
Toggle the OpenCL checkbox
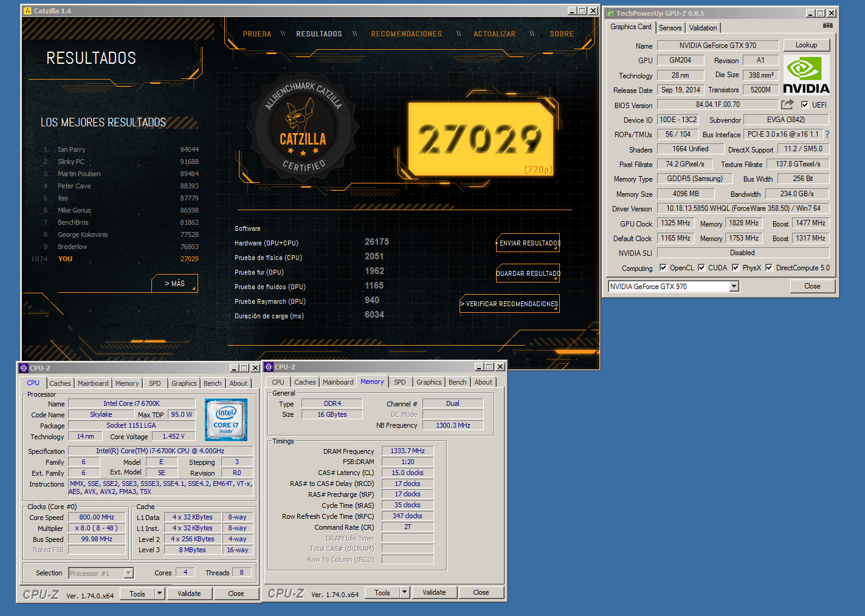pyautogui.click(x=663, y=267)
